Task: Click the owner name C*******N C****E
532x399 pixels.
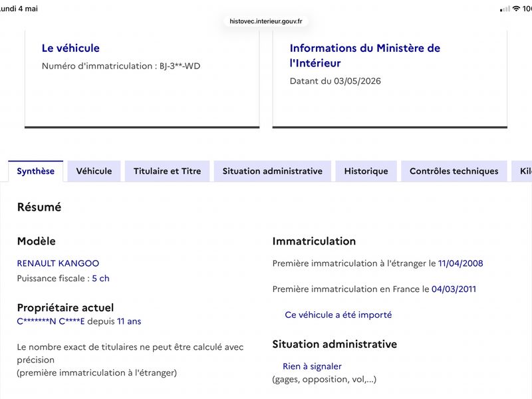Action: coord(51,321)
